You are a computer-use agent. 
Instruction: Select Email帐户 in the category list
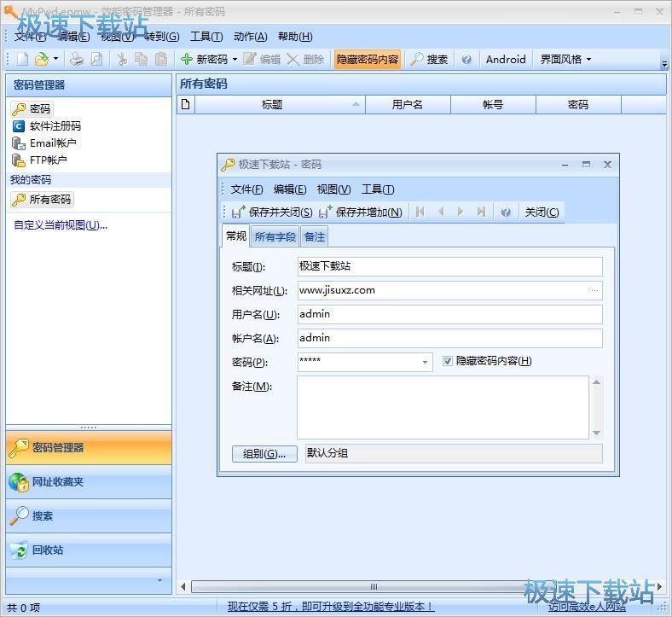(x=53, y=143)
